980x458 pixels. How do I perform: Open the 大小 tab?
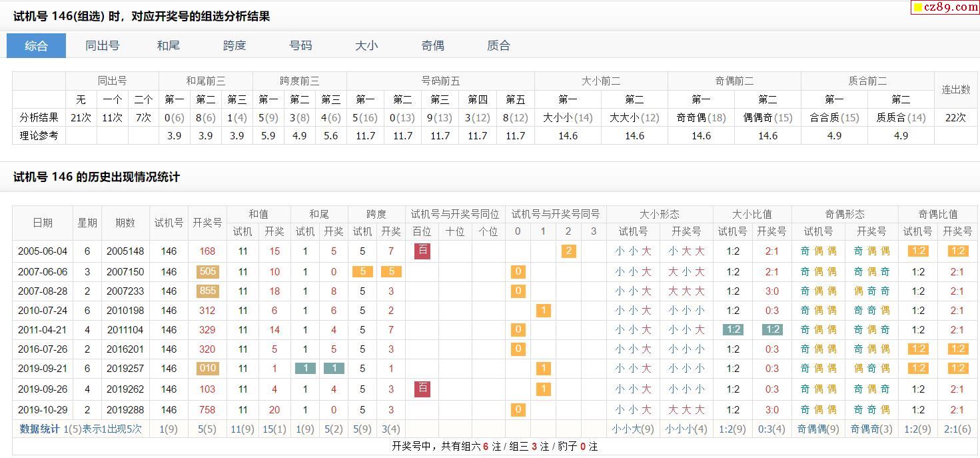[x=366, y=46]
